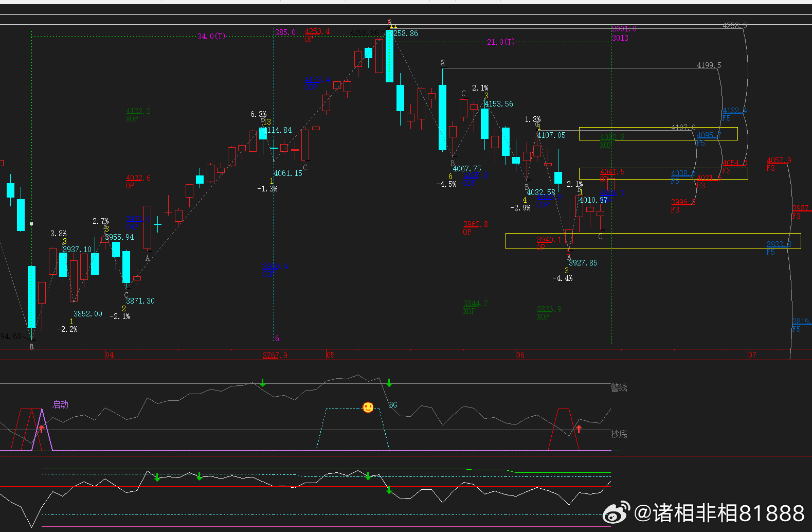Viewport: 812px width, 532px height.
Task: Jump to the 06 month marker on the date axis
Action: pos(520,355)
